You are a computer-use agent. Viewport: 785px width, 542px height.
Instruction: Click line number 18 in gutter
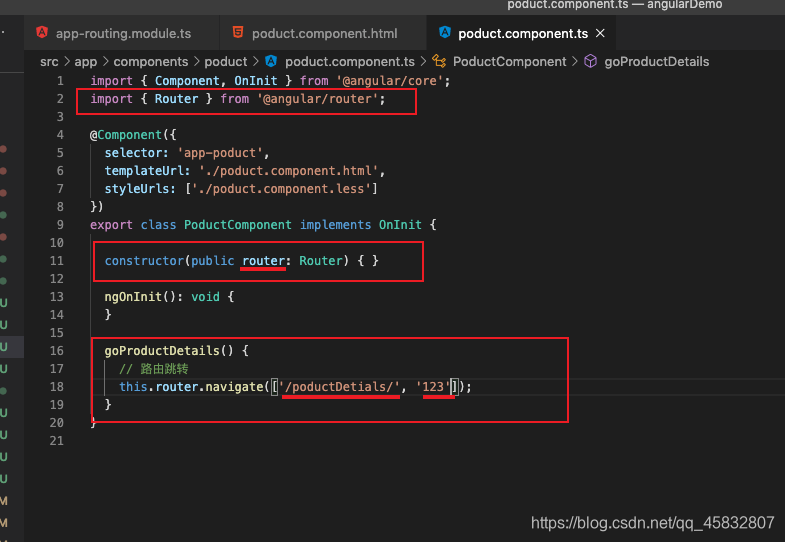coord(57,387)
